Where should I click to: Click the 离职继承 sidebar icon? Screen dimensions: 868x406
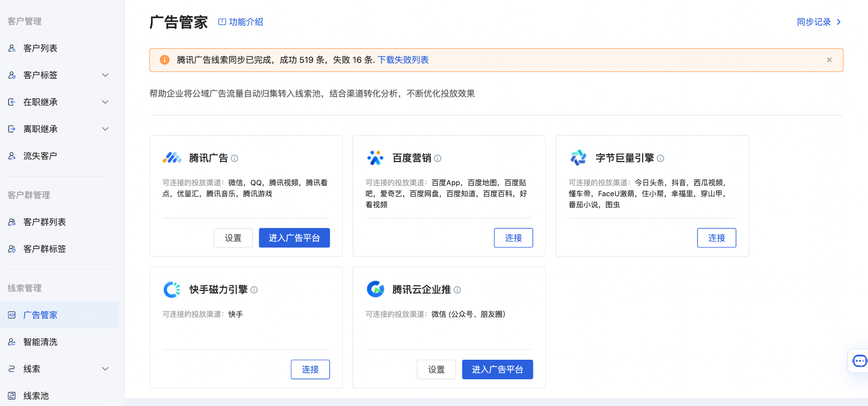[12, 129]
